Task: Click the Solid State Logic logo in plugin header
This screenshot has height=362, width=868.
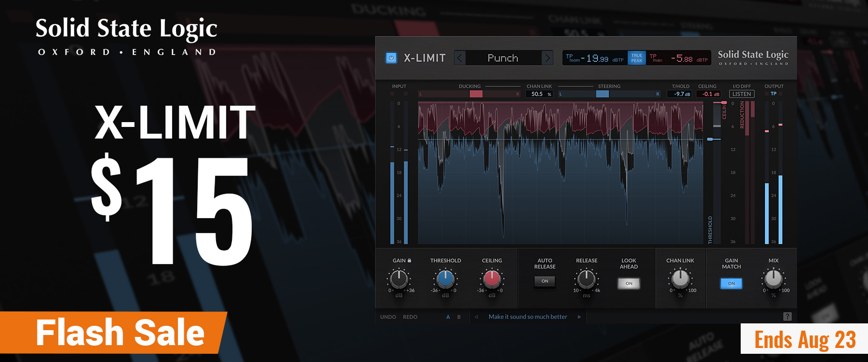Action: [753, 57]
